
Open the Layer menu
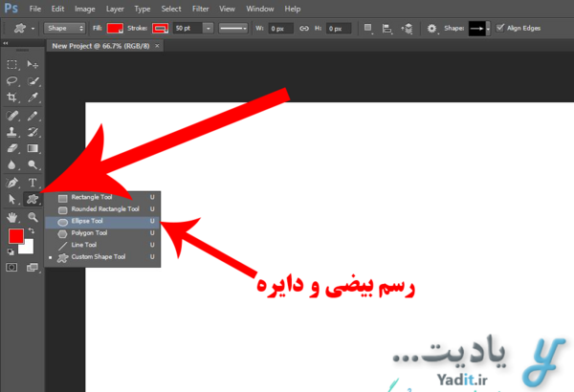[115, 9]
